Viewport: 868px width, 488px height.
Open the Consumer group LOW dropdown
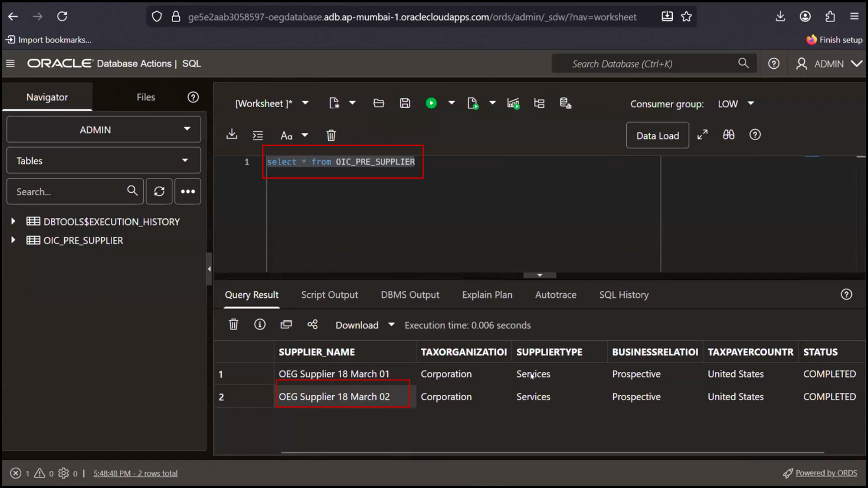[735, 103]
